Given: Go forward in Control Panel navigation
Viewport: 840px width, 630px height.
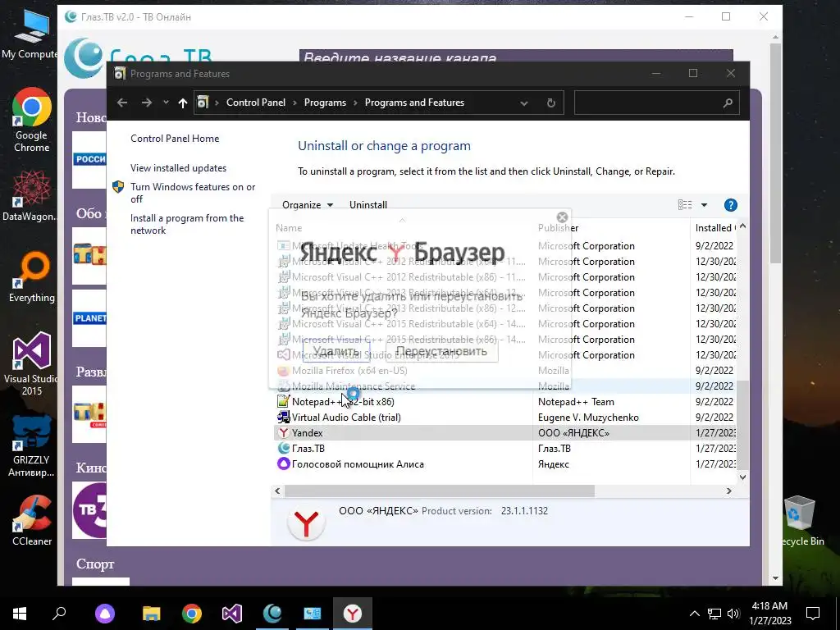Looking at the screenshot, I should 147,103.
